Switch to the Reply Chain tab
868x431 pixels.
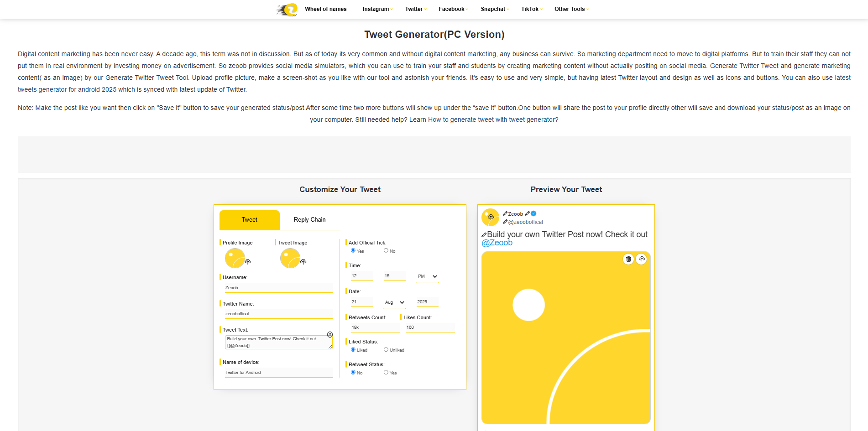point(309,219)
